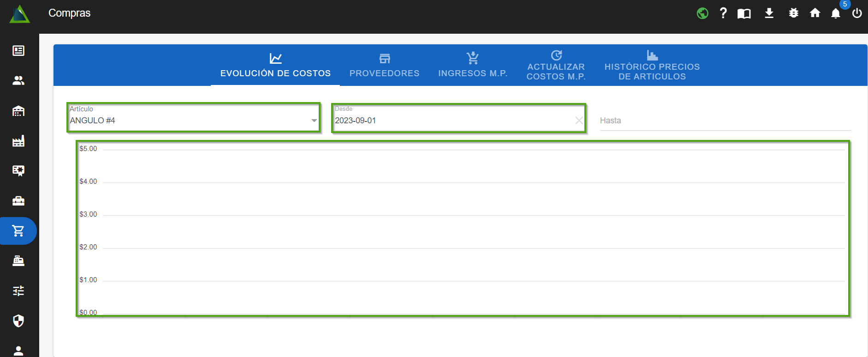This screenshot has height=357, width=868.
Task: Open the shield security sidebar icon
Action: coord(18,321)
